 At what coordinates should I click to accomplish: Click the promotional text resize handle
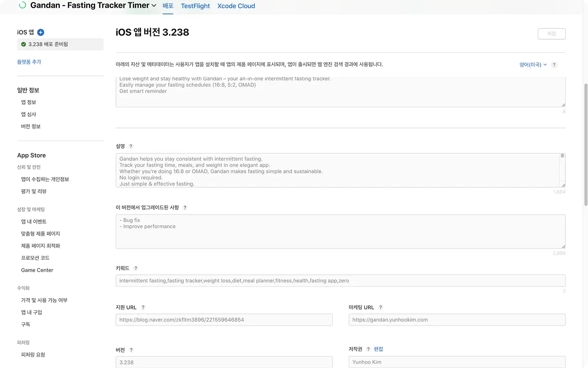[x=563, y=105]
